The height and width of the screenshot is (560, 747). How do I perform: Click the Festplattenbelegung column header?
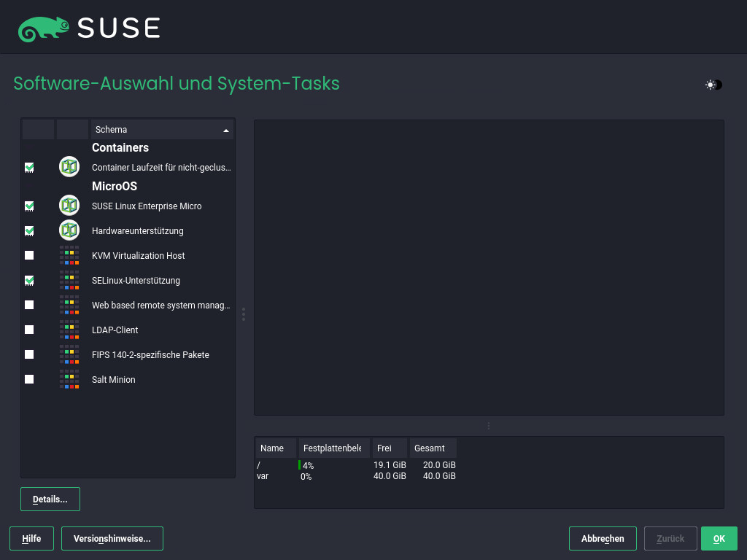point(334,448)
